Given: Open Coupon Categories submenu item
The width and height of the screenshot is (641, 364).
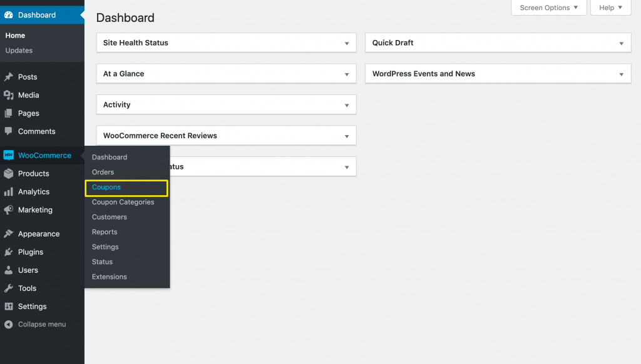Looking at the screenshot, I should [123, 202].
